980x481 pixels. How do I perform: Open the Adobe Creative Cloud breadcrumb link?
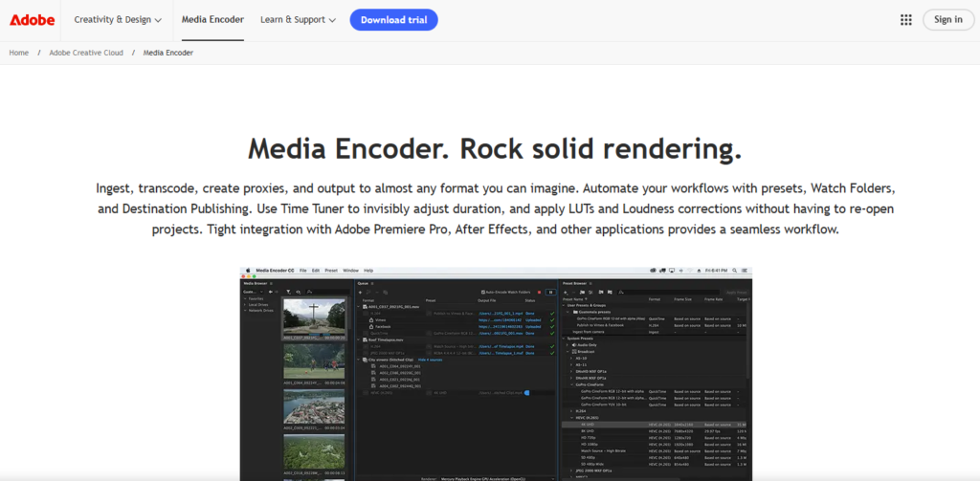86,53
